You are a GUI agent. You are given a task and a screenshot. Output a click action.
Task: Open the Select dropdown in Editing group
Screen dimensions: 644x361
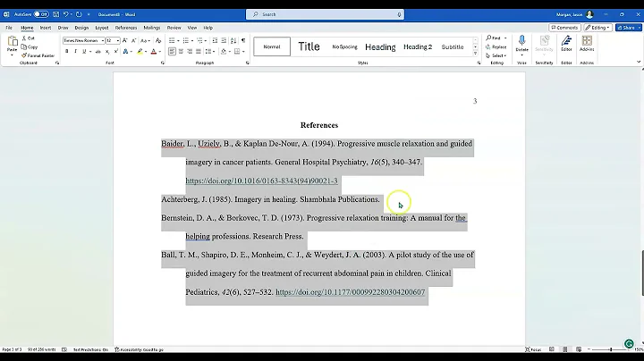(x=496, y=55)
